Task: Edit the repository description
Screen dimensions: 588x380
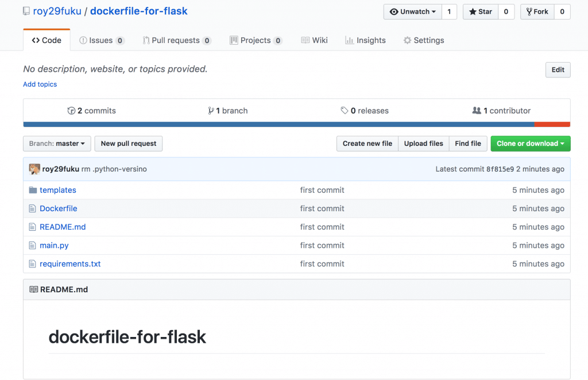Action: pyautogui.click(x=558, y=69)
